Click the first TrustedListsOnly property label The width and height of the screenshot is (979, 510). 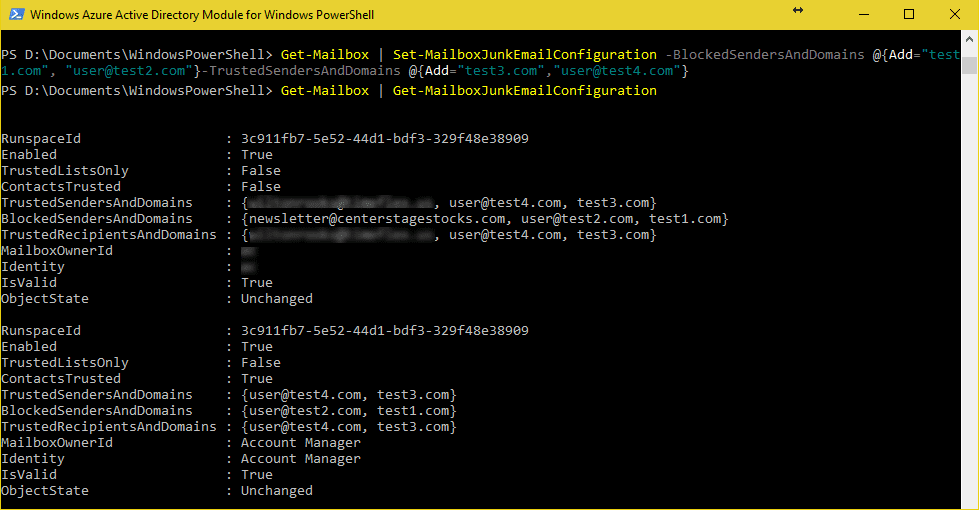(x=65, y=171)
